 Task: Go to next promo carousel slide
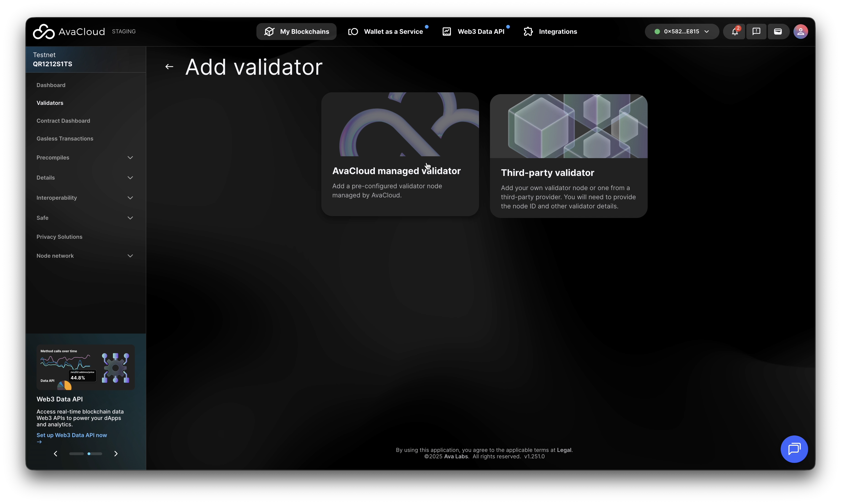pos(116,454)
